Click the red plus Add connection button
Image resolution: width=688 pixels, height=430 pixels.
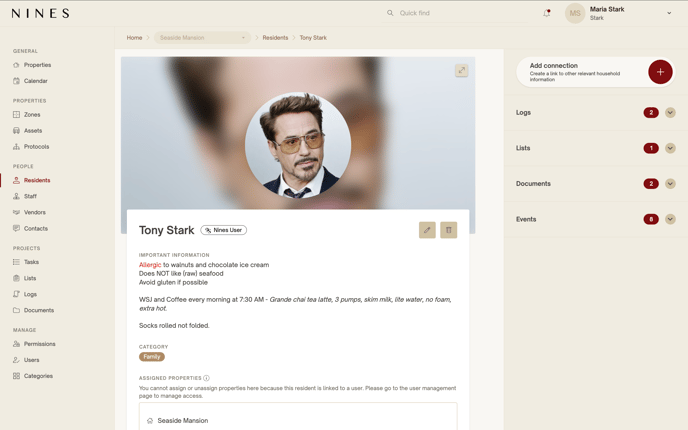660,72
